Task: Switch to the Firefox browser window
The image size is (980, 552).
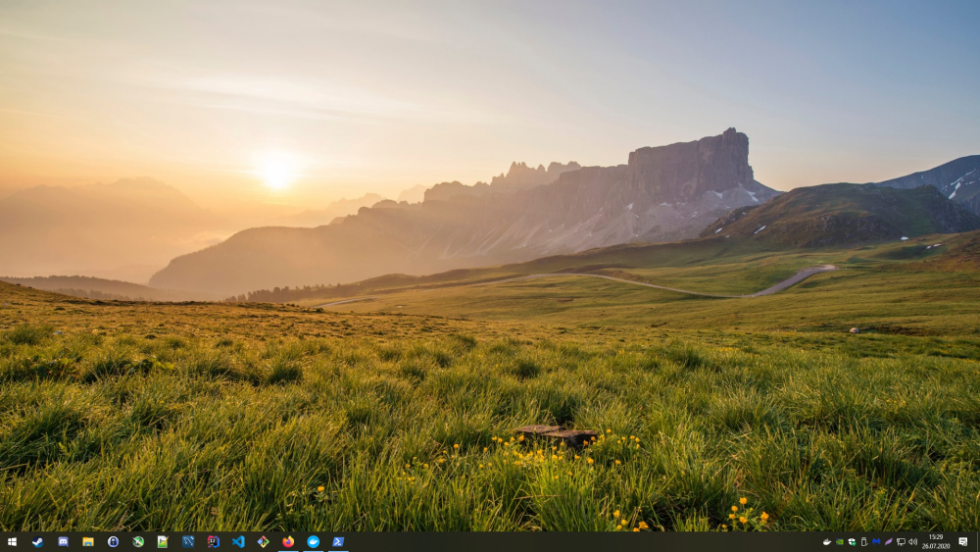Action: pos(288,541)
